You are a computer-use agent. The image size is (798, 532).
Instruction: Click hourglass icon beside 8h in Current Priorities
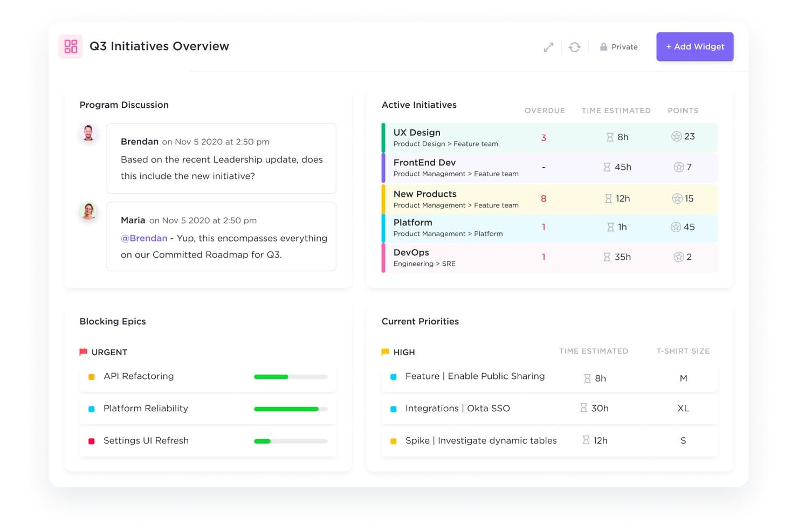pos(588,379)
